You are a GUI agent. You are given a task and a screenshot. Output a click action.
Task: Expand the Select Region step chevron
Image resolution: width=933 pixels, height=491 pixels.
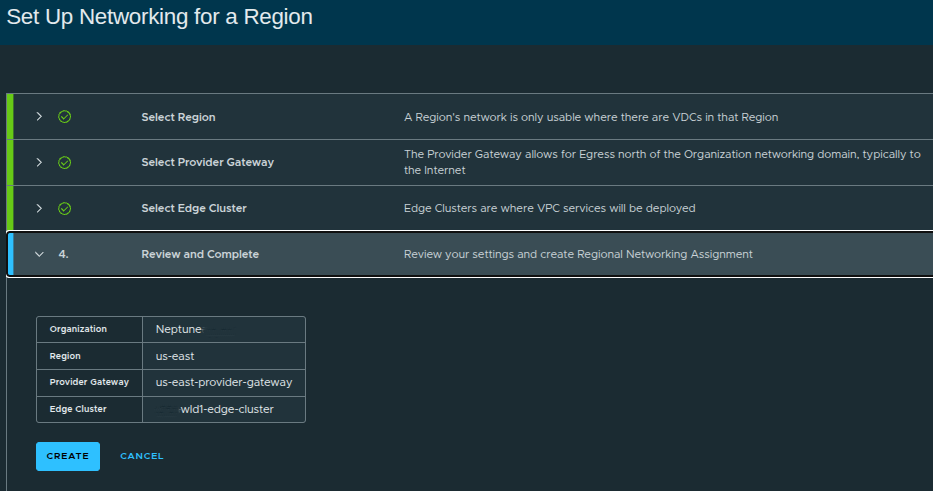click(39, 117)
